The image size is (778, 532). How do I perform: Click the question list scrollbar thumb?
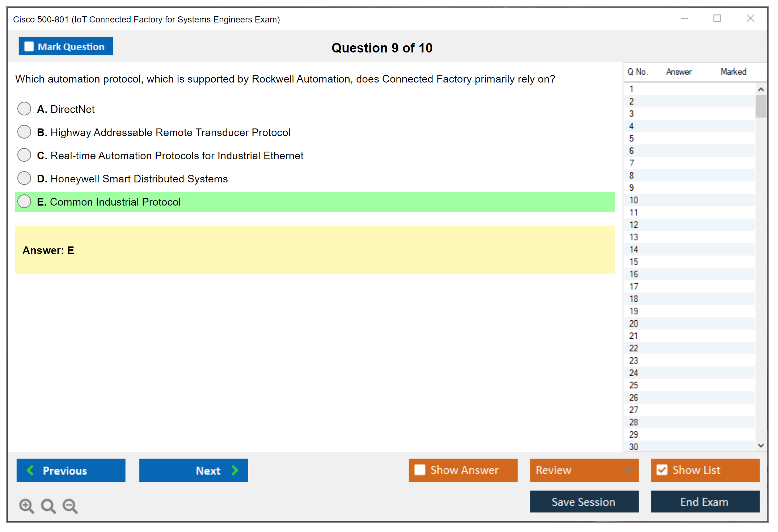(x=761, y=106)
